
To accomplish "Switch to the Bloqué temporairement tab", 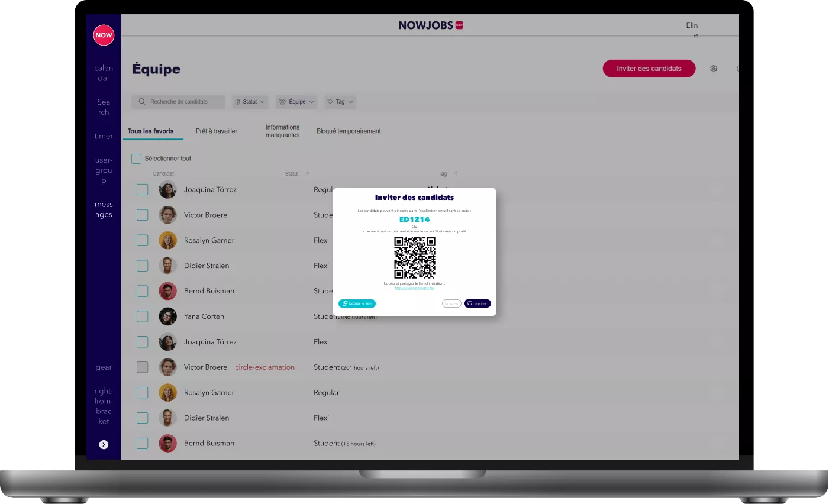I will (349, 131).
